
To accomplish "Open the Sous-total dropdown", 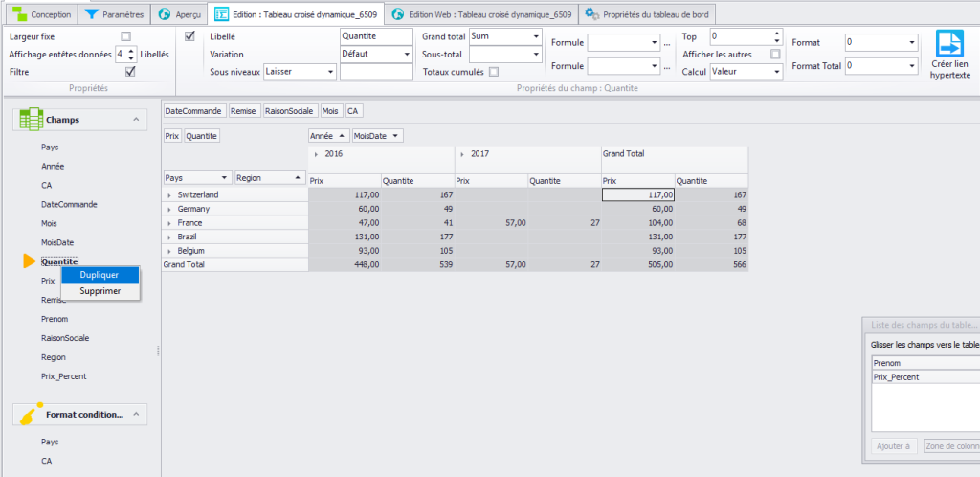I will [536, 55].
